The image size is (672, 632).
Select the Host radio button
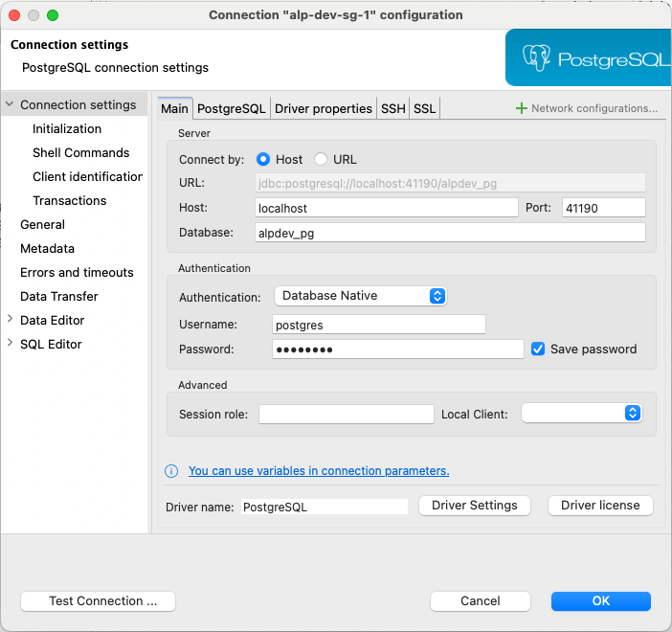coord(263,160)
